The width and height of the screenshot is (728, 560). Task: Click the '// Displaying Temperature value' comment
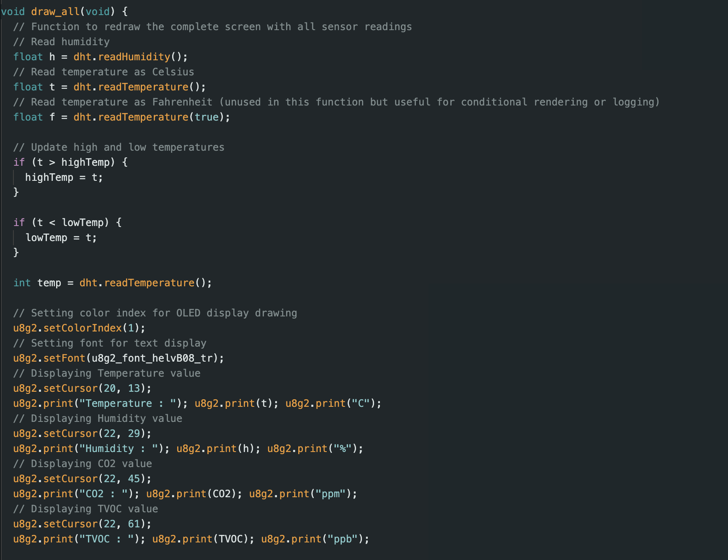click(x=107, y=373)
